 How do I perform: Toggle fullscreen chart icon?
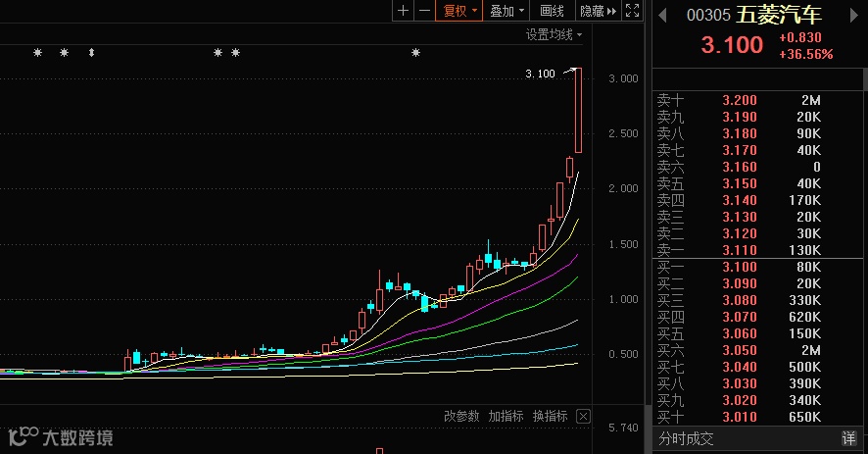[632, 11]
